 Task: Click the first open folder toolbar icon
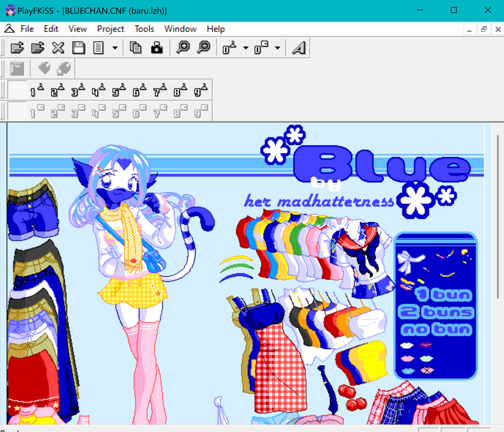(x=17, y=48)
